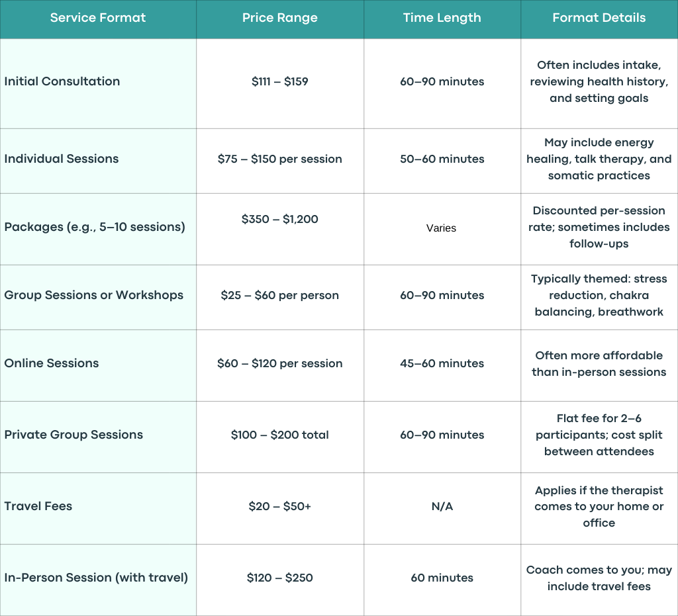The image size is (678, 616).
Task: Click the Time Length column header
Action: click(442, 18)
